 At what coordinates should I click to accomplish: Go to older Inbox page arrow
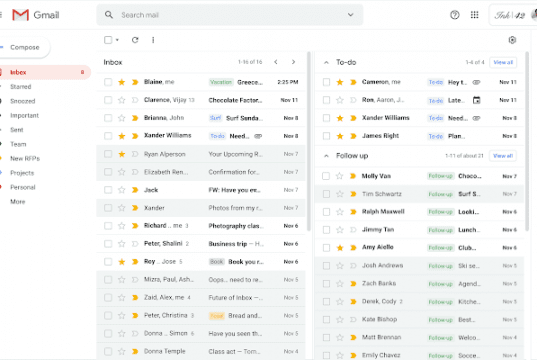click(x=294, y=62)
